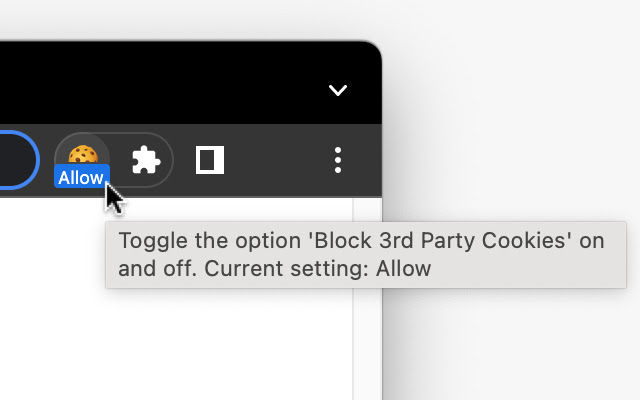The image size is (640, 400).
Task: Show the browser side panel
Action: point(210,160)
